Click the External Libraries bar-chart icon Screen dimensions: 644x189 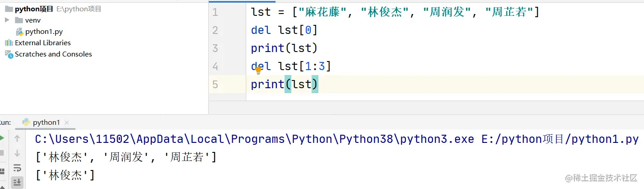[9, 43]
